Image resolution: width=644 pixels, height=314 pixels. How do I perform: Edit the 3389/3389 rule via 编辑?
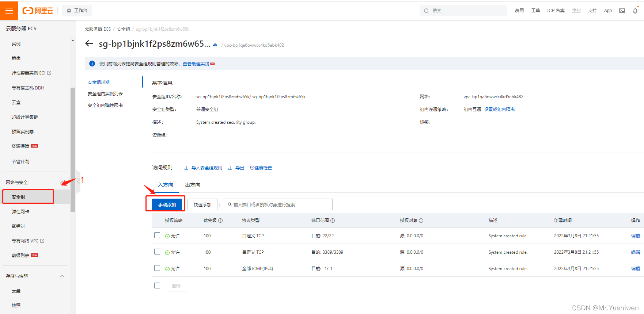pyautogui.click(x=636, y=252)
